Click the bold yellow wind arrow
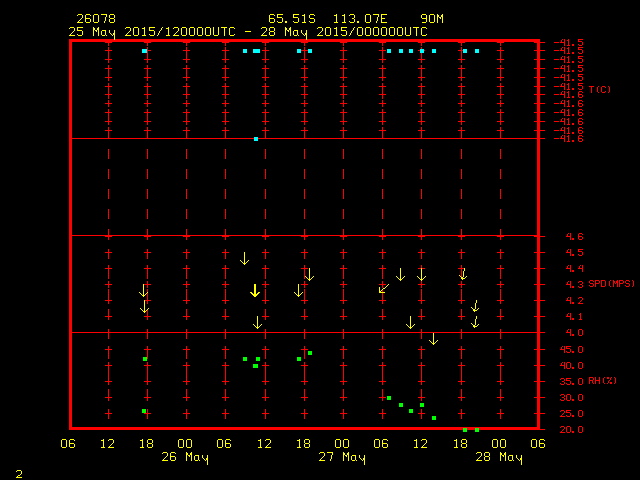Viewport: 640px width, 480px height. [x=255, y=290]
